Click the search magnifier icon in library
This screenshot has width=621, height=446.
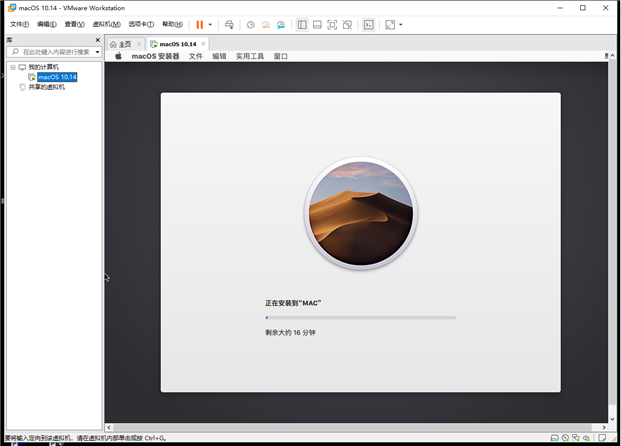(x=15, y=52)
